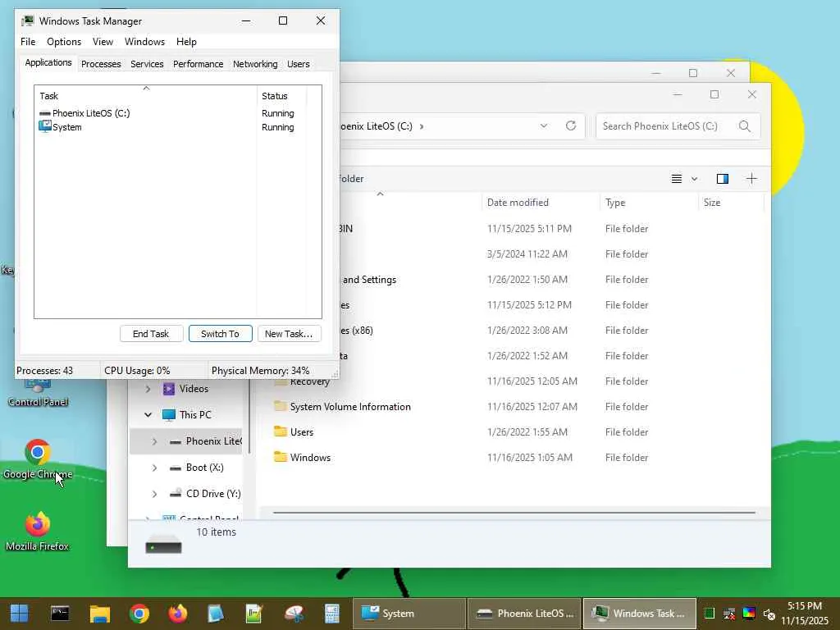The image size is (840, 630).
Task: Open Google Chrome desktop shortcut
Action: pos(38,459)
